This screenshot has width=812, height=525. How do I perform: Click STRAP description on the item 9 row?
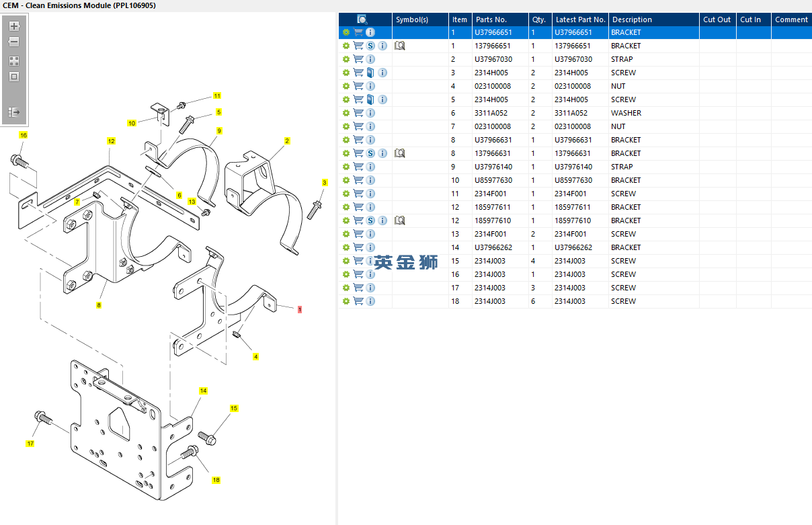pos(622,167)
